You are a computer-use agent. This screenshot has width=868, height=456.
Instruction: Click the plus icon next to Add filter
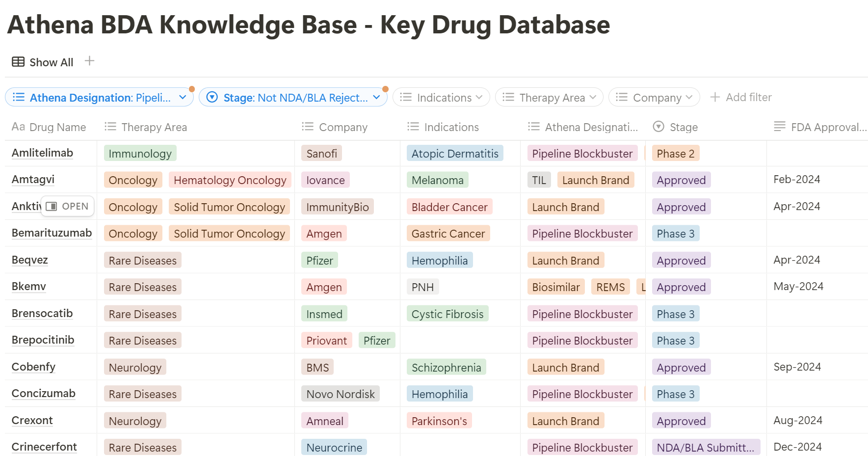point(714,97)
